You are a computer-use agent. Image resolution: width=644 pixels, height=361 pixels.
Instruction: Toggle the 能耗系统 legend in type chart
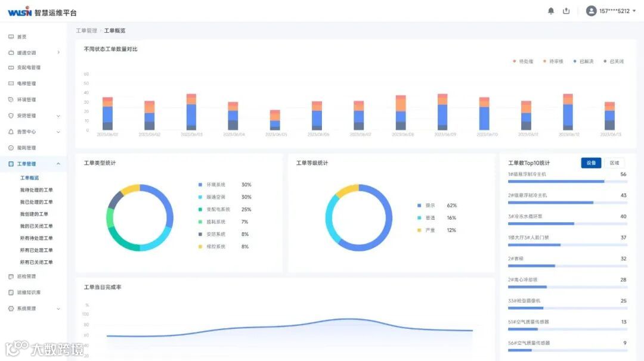pos(212,222)
